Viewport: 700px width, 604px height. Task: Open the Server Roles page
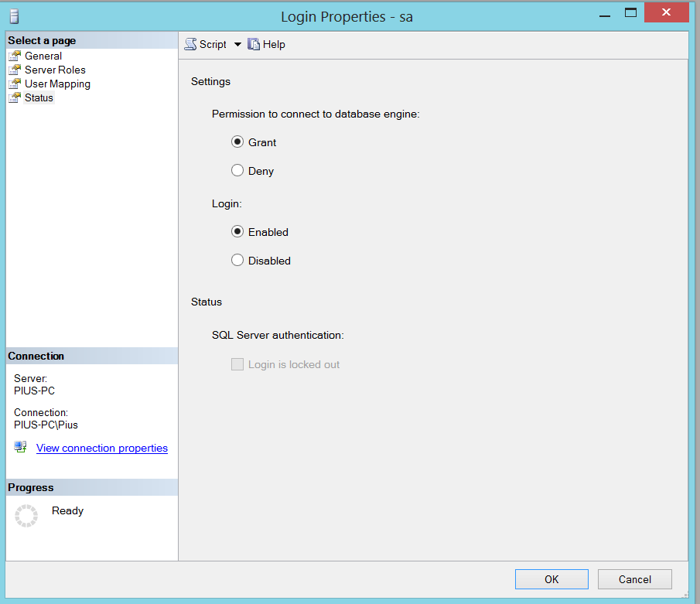[55, 70]
